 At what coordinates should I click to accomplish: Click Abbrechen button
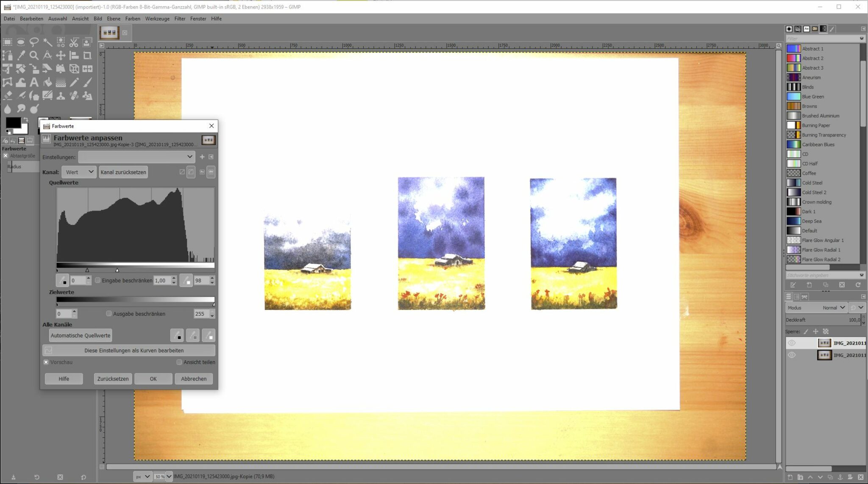click(x=194, y=378)
